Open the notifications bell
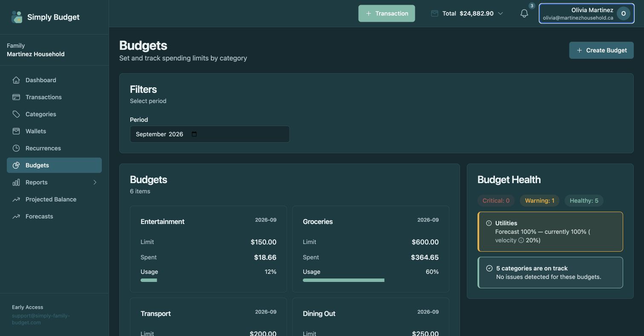The height and width of the screenshot is (336, 644). click(524, 14)
